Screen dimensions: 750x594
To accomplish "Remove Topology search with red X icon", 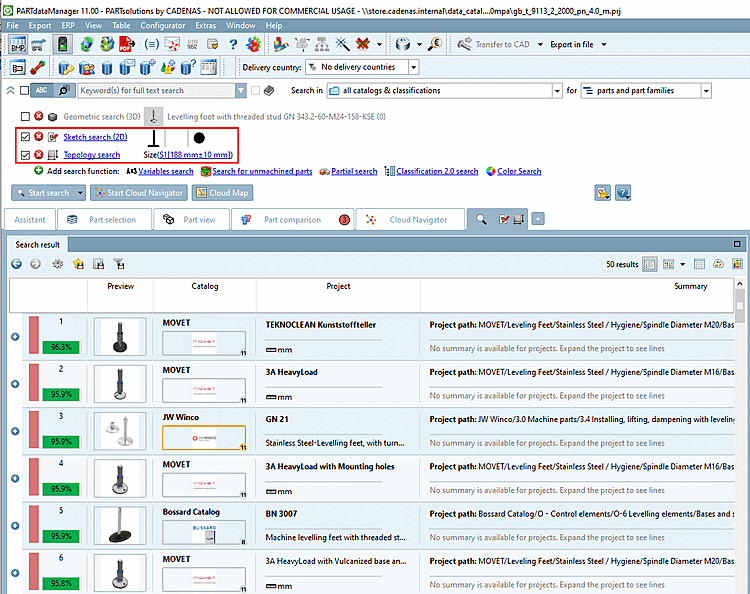I will click(38, 155).
